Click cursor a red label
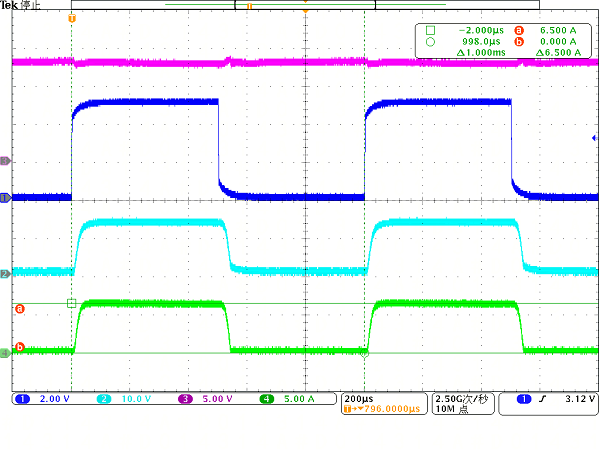This screenshot has width=600, height=450. [20, 308]
